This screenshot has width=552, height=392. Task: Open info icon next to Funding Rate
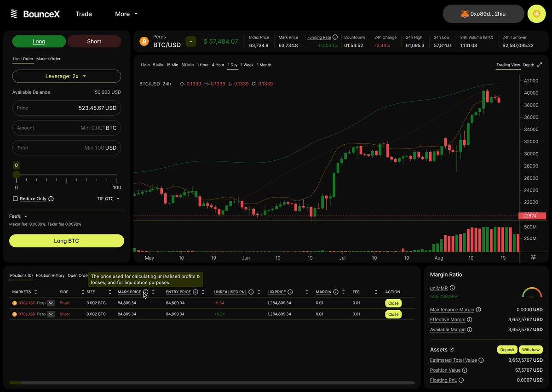coord(335,37)
